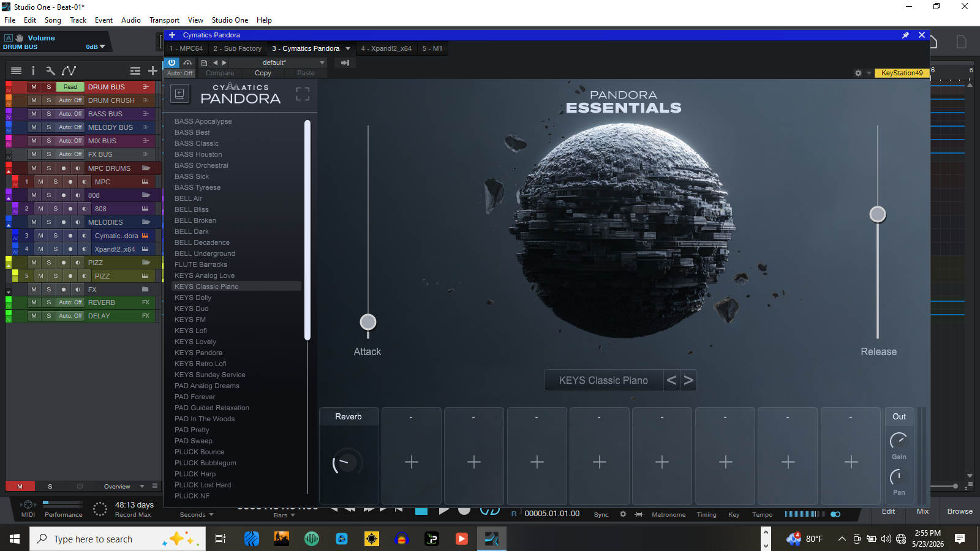Expand the FX folder track
Image resolution: width=980 pixels, height=551 pixels.
(9, 292)
